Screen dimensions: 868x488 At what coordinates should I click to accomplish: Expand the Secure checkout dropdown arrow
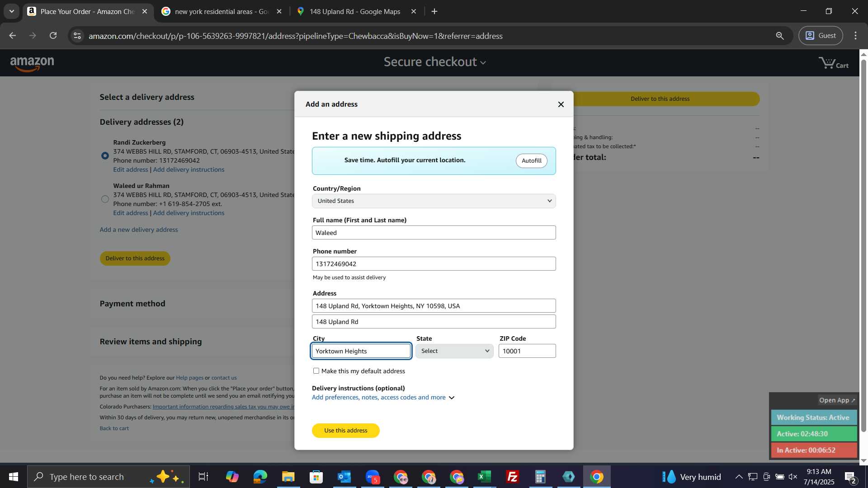coord(483,63)
